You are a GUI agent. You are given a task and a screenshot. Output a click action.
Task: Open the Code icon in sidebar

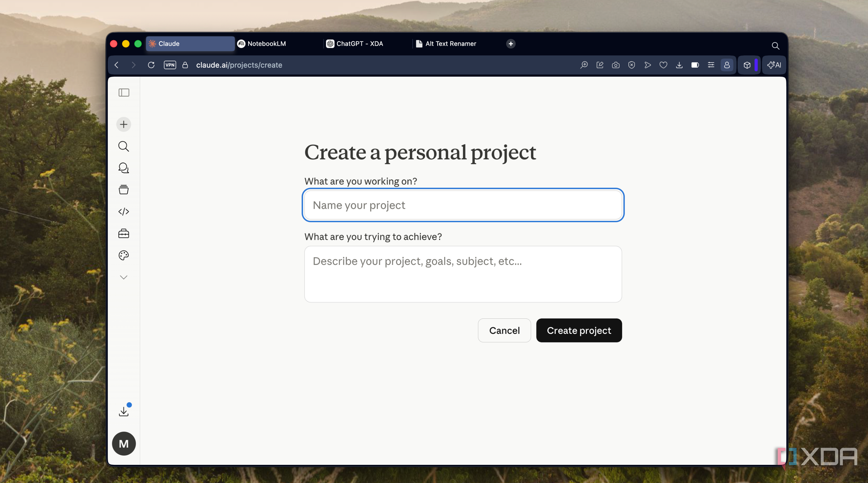point(124,211)
